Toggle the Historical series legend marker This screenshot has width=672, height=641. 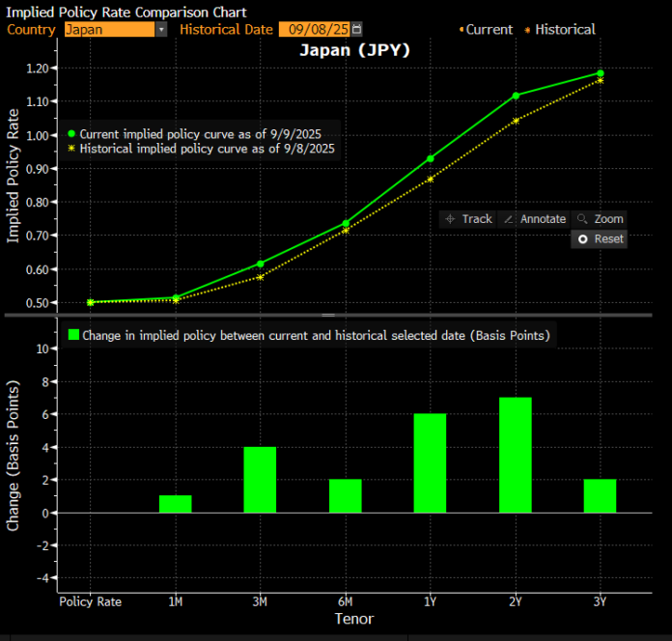click(x=527, y=30)
